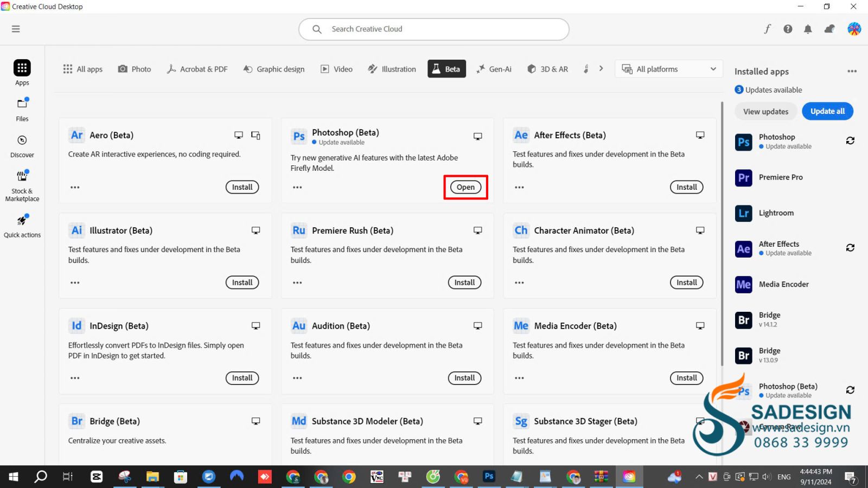Open the help question mark icon
This screenshot has width=868, height=488.
[788, 29]
